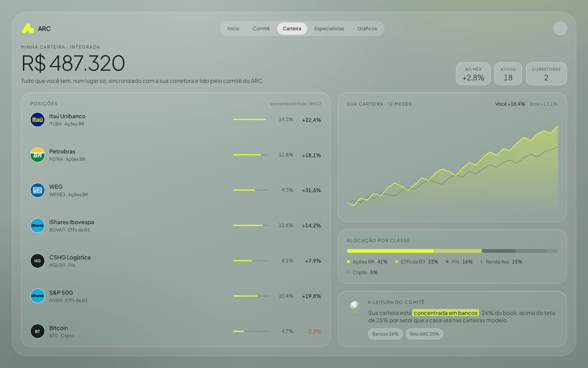588x368 pixels.
Task: Click the Petrobras position name
Action: pos(62,152)
